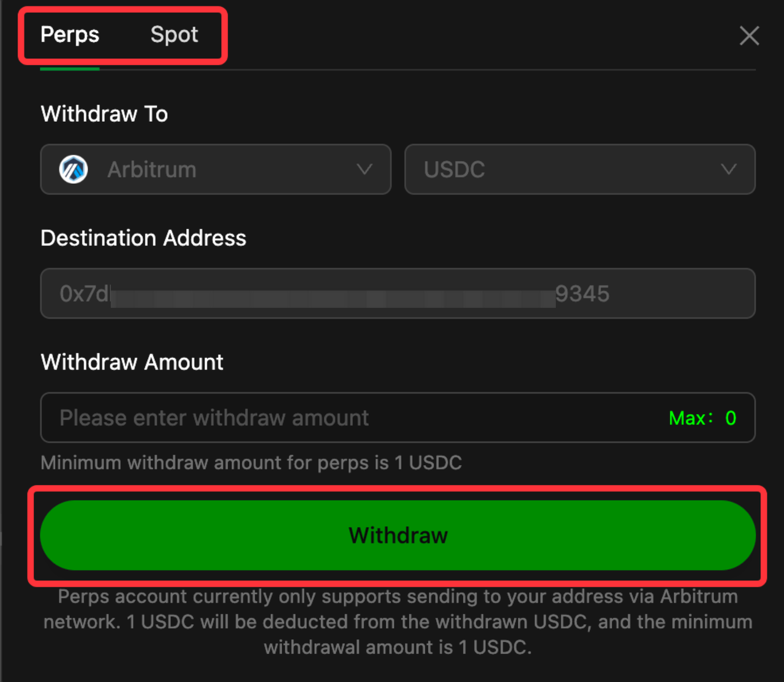784x682 pixels.
Task: Switch to the Perps tab
Action: click(70, 35)
